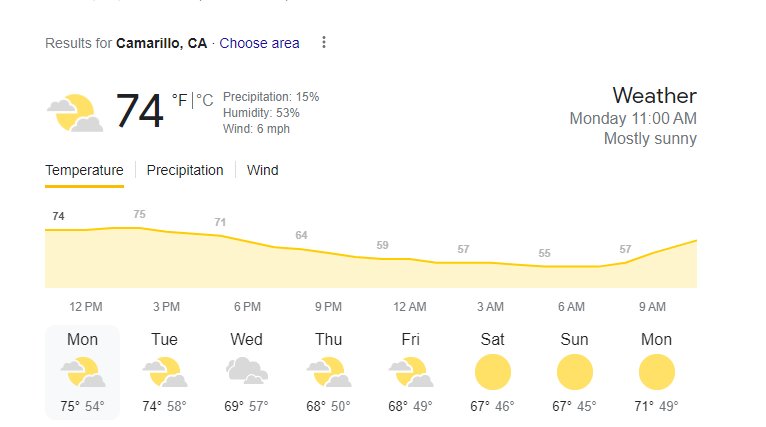Select Wednesday's cloudy forecast icon
This screenshot has width=766, height=427.
point(247,371)
